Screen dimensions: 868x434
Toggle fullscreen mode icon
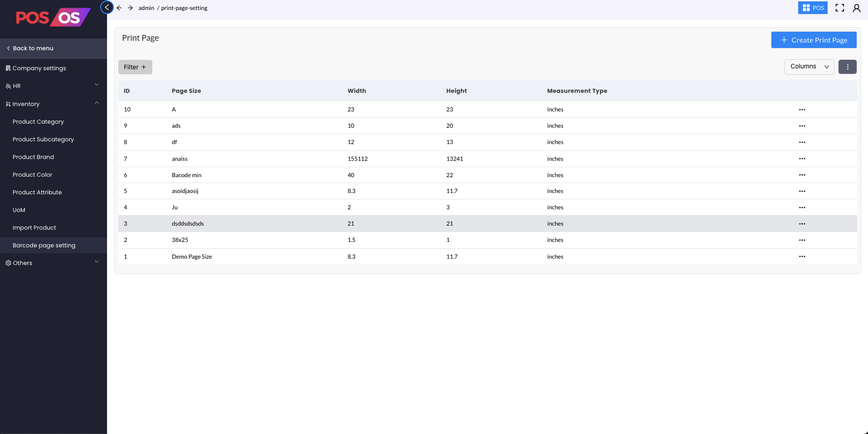pyautogui.click(x=839, y=8)
